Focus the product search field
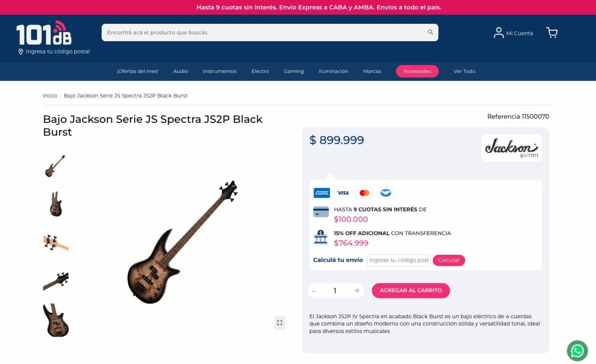 [263, 32]
